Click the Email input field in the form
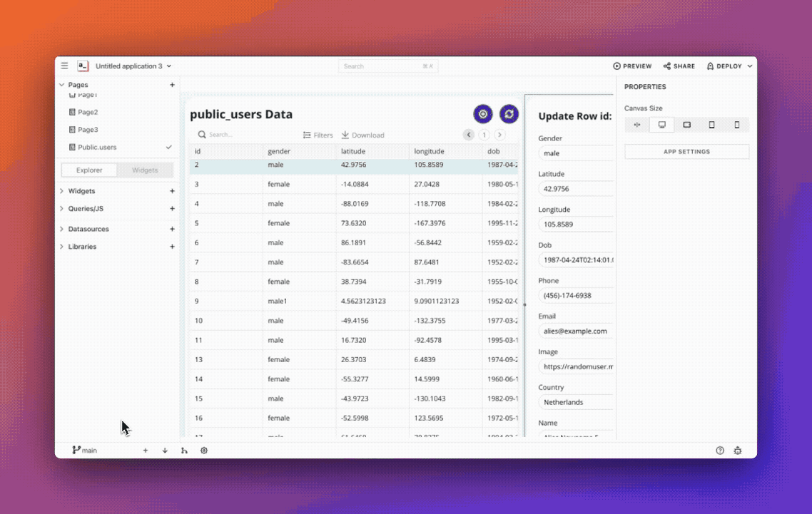This screenshot has width=812, height=514. click(x=576, y=331)
